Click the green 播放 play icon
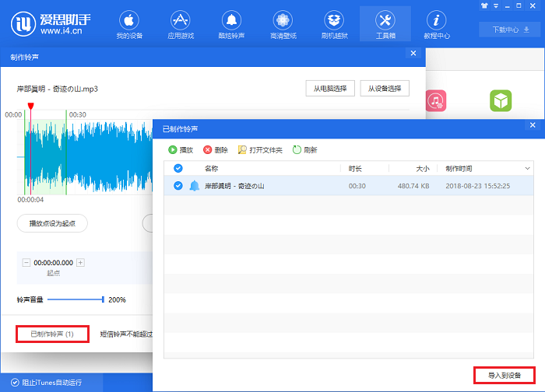 click(173, 150)
